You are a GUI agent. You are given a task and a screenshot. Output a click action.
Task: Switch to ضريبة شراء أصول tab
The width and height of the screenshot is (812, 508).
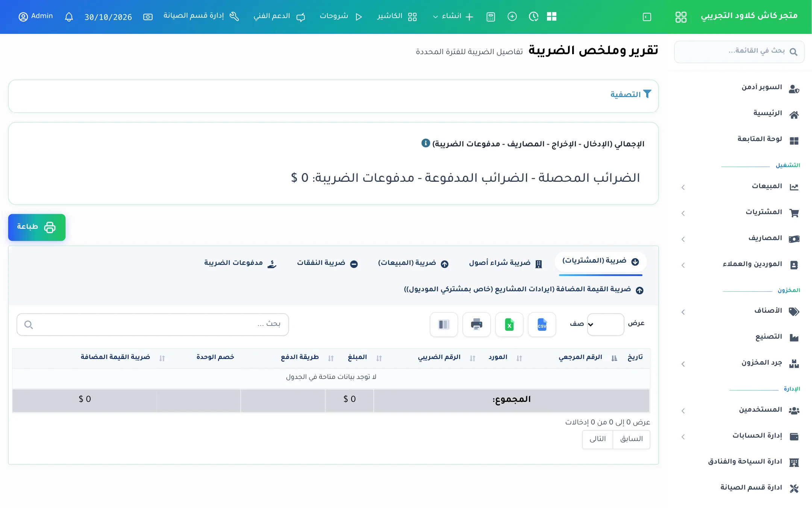pyautogui.click(x=505, y=263)
